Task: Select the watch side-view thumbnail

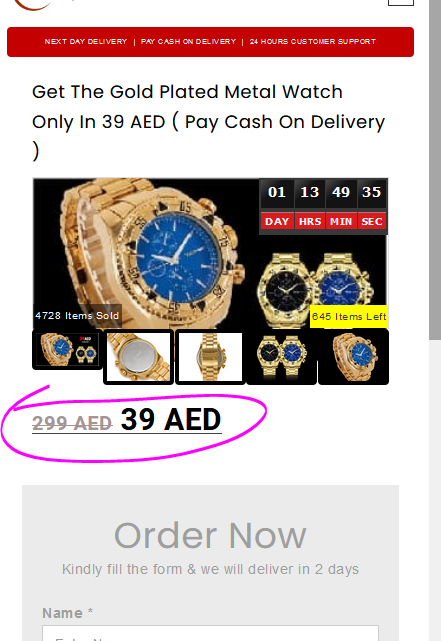Action: tap(210, 357)
